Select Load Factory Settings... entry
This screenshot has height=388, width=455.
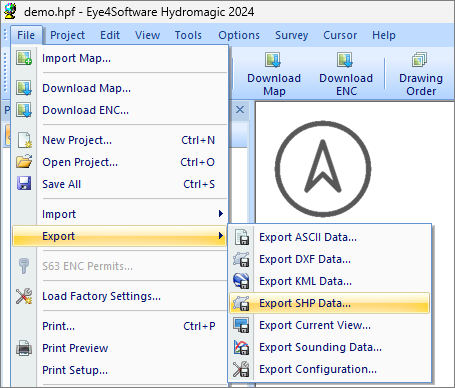coord(119,296)
